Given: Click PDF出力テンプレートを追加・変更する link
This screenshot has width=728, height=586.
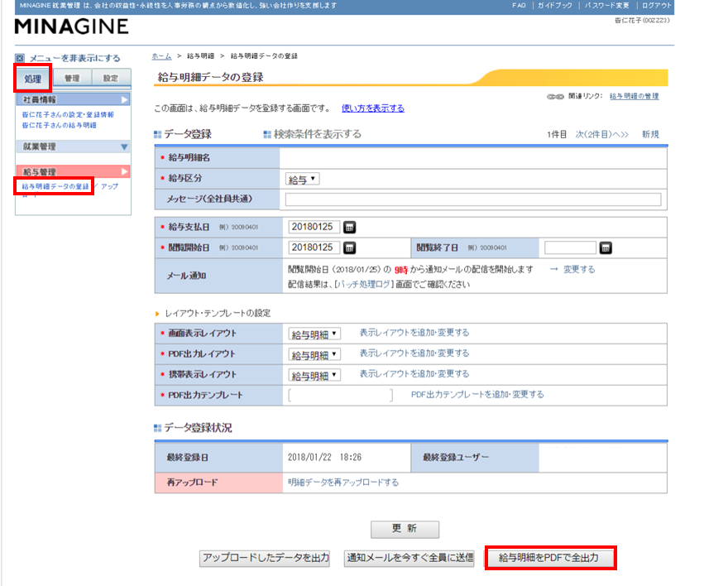Looking at the screenshot, I should pyautogui.click(x=477, y=395).
